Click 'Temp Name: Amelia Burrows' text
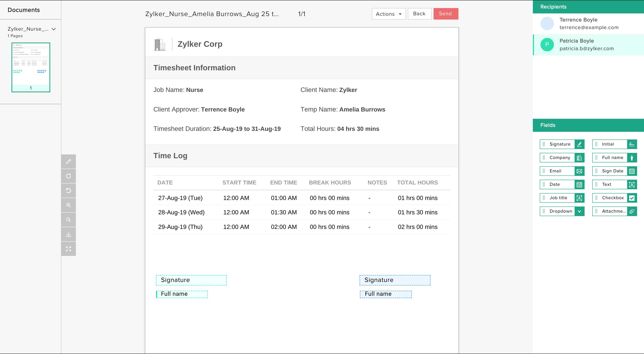 [x=343, y=109]
